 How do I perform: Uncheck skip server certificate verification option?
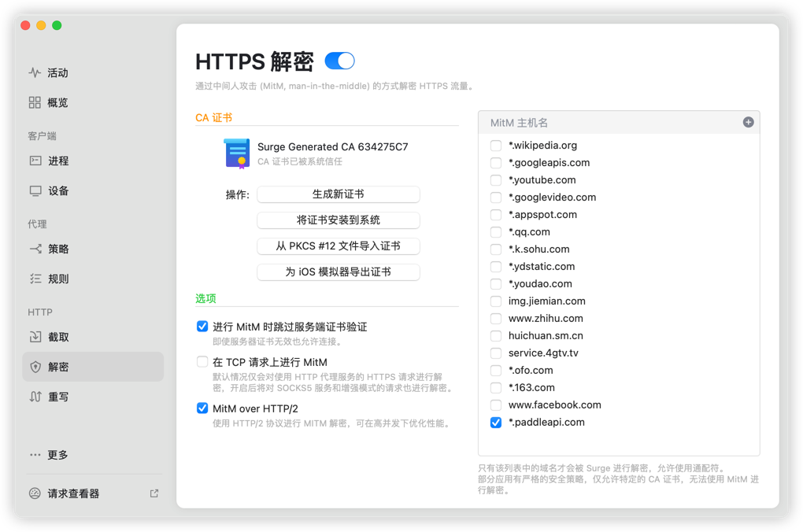pyautogui.click(x=202, y=326)
